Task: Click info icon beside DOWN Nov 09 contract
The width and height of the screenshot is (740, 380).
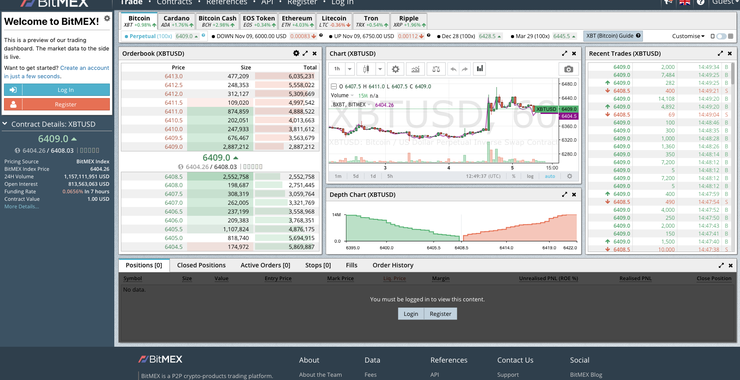Action: (x=321, y=35)
